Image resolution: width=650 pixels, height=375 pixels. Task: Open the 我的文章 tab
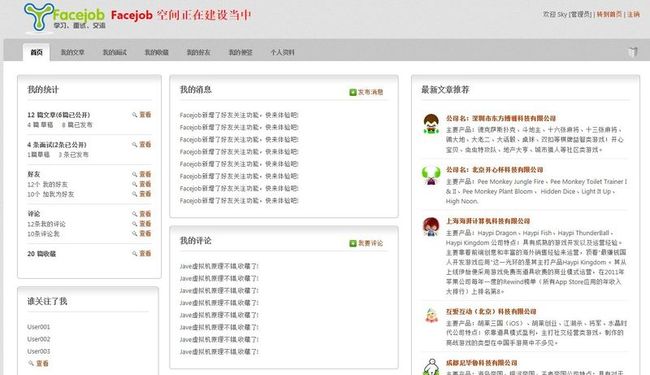coord(73,52)
